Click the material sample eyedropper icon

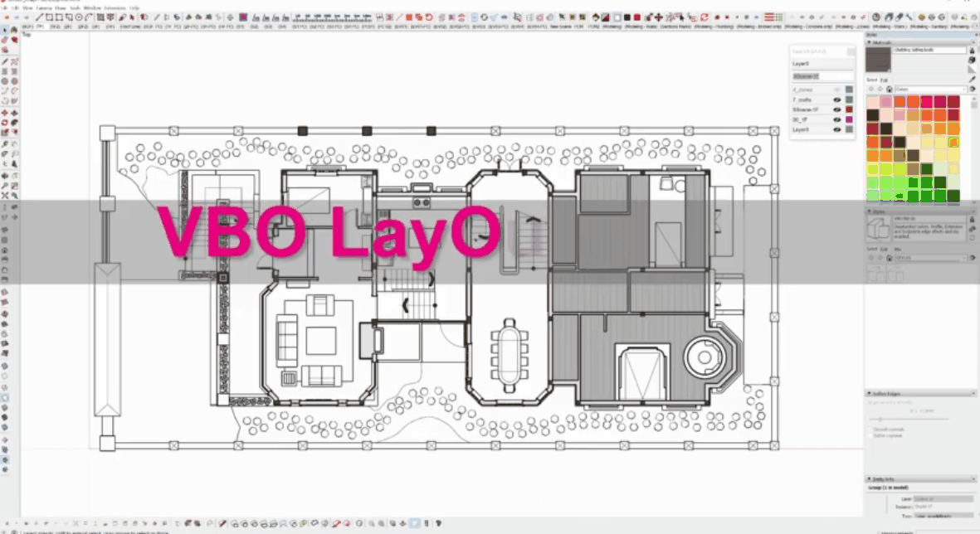pyautogui.click(x=972, y=79)
